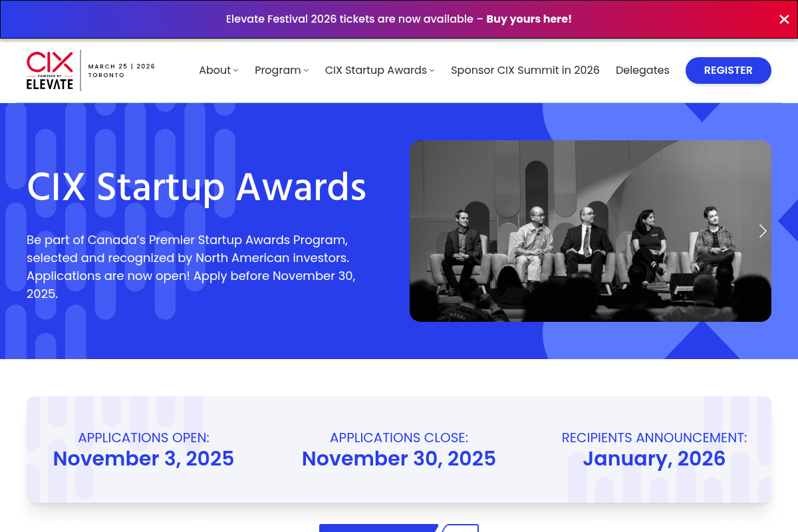Image resolution: width=798 pixels, height=532 pixels.
Task: Open the CIX Startup Awards dropdown
Action: tap(376, 70)
